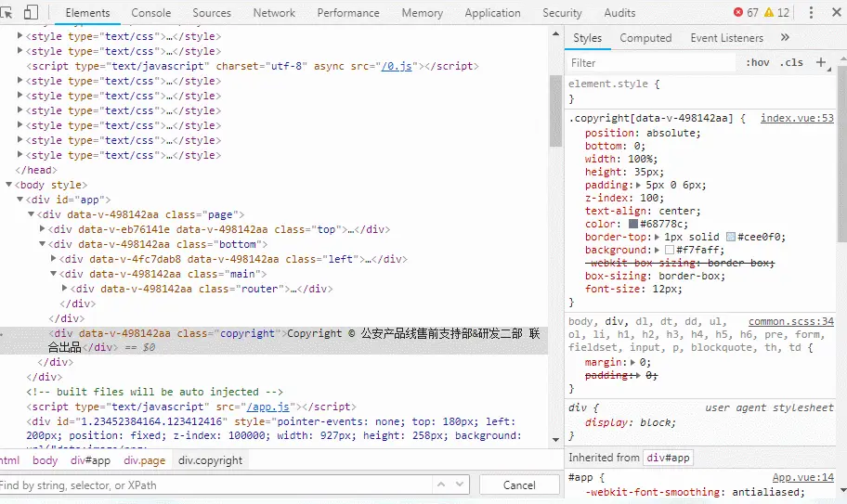
Task: Open the #68778c color swatch
Action: click(x=633, y=224)
